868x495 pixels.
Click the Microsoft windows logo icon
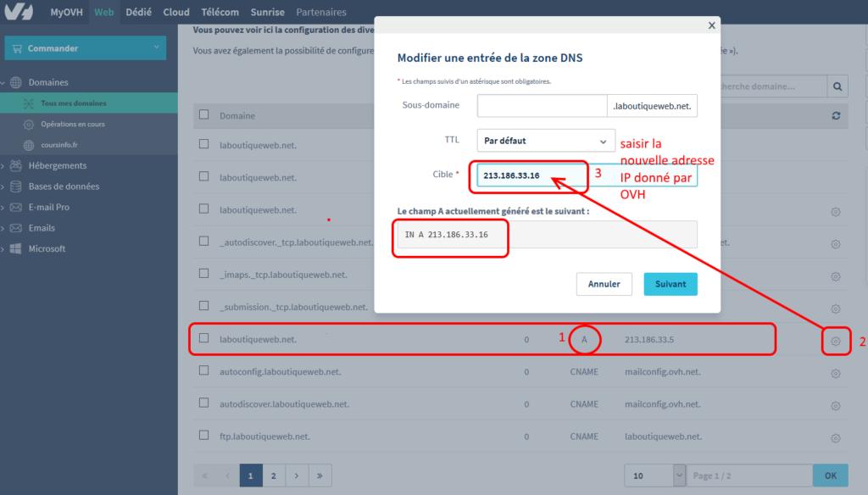pos(15,248)
